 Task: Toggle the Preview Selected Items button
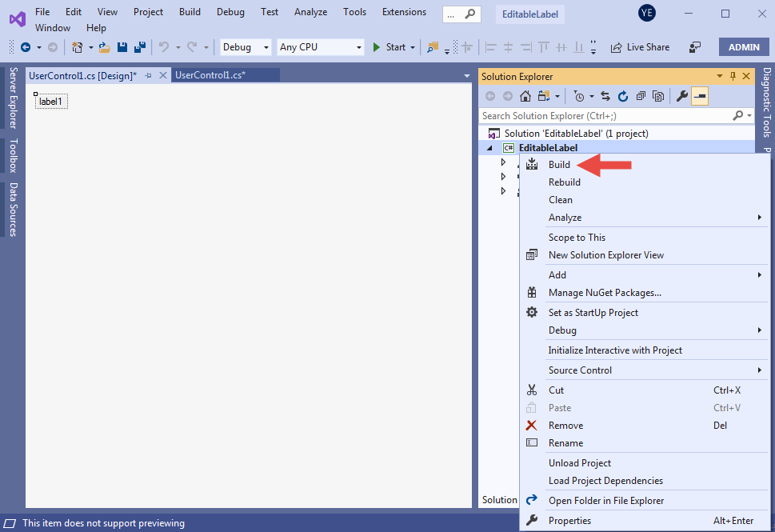(700, 97)
